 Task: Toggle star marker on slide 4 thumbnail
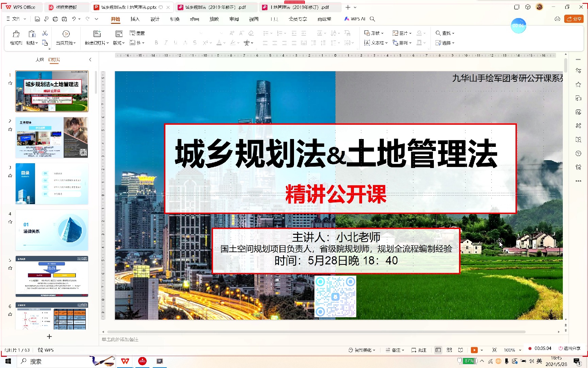pos(10,221)
